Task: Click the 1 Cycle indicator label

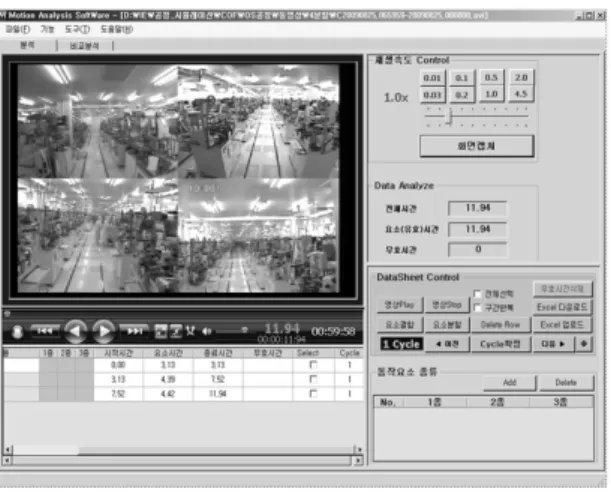Action: [x=402, y=344]
